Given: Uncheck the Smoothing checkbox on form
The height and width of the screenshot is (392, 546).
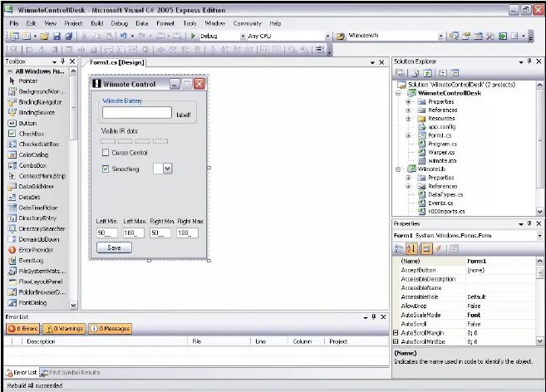Looking at the screenshot, I should pos(106,169).
